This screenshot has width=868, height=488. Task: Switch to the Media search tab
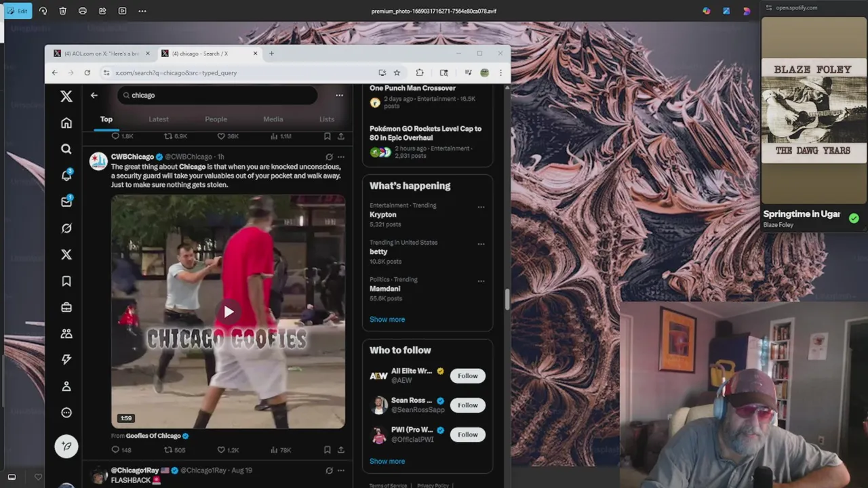pyautogui.click(x=273, y=119)
